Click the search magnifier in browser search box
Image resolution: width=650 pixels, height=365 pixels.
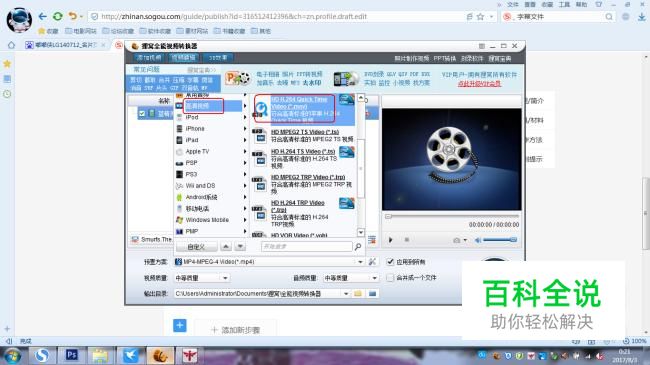[x=609, y=17]
